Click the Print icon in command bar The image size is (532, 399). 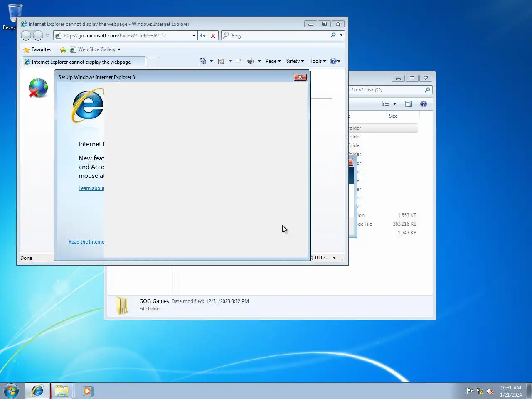click(x=250, y=61)
